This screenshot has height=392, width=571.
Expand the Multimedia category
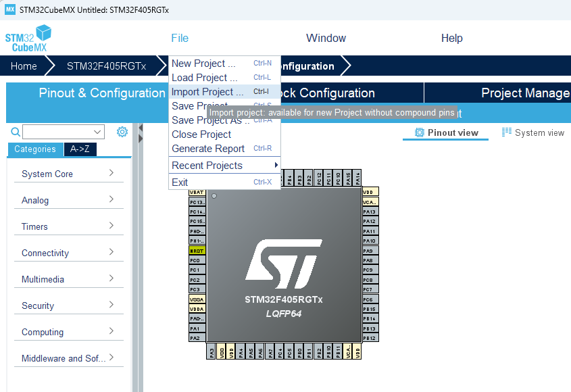[68, 279]
